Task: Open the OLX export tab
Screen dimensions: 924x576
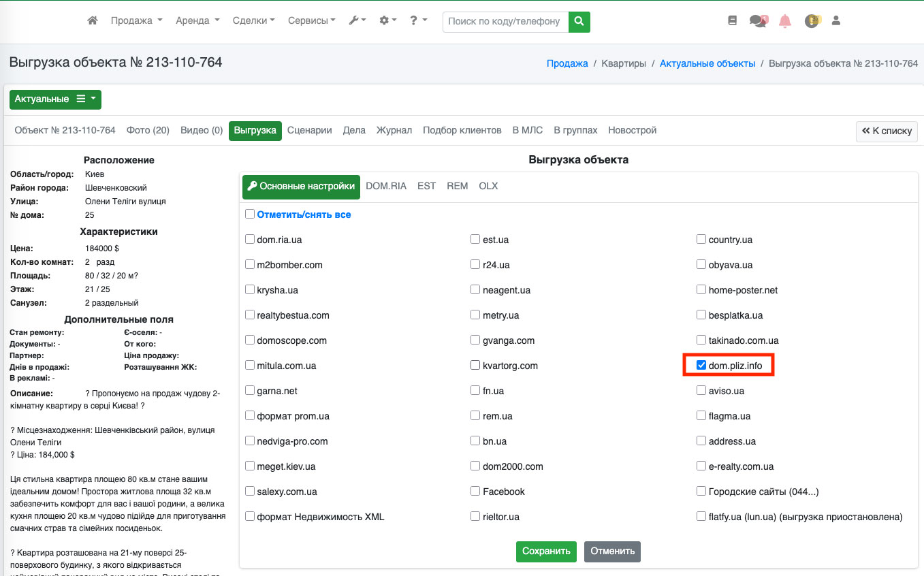Action: coord(488,186)
